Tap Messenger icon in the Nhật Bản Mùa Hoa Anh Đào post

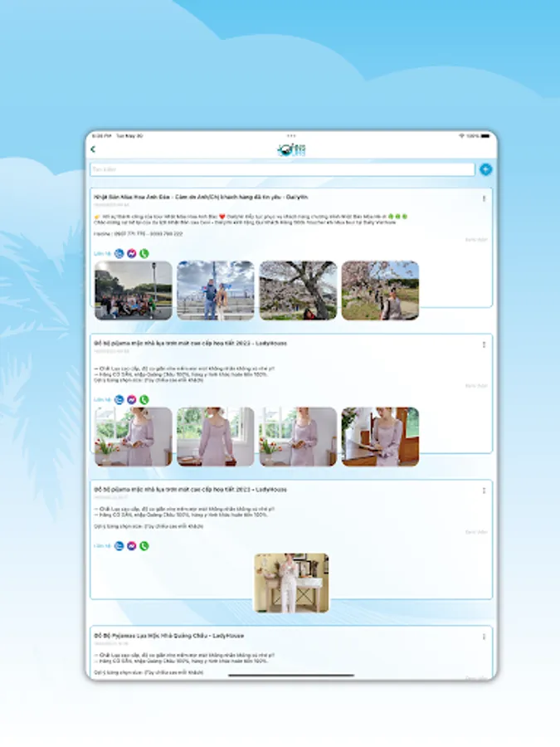[131, 253]
